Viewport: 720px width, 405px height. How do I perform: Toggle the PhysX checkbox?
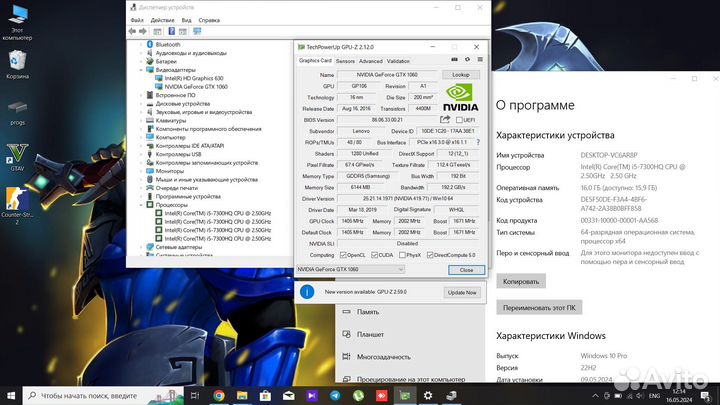[402, 255]
